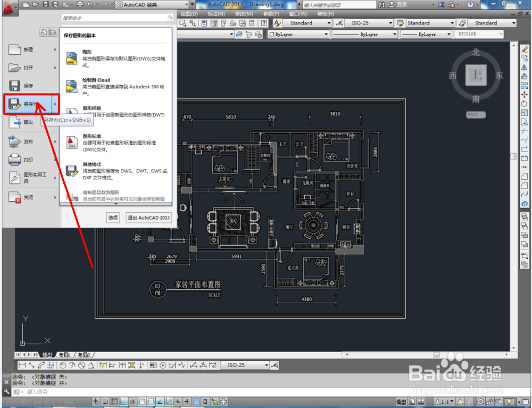This screenshot has height=408, width=532.
Task: Click the 选项 button
Action: pos(113,218)
